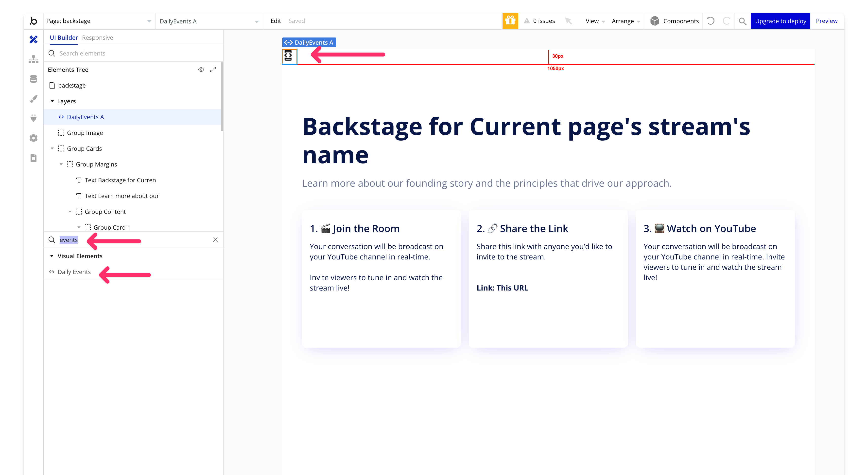Clear the events search with X
The image size is (868, 475).
(215, 240)
